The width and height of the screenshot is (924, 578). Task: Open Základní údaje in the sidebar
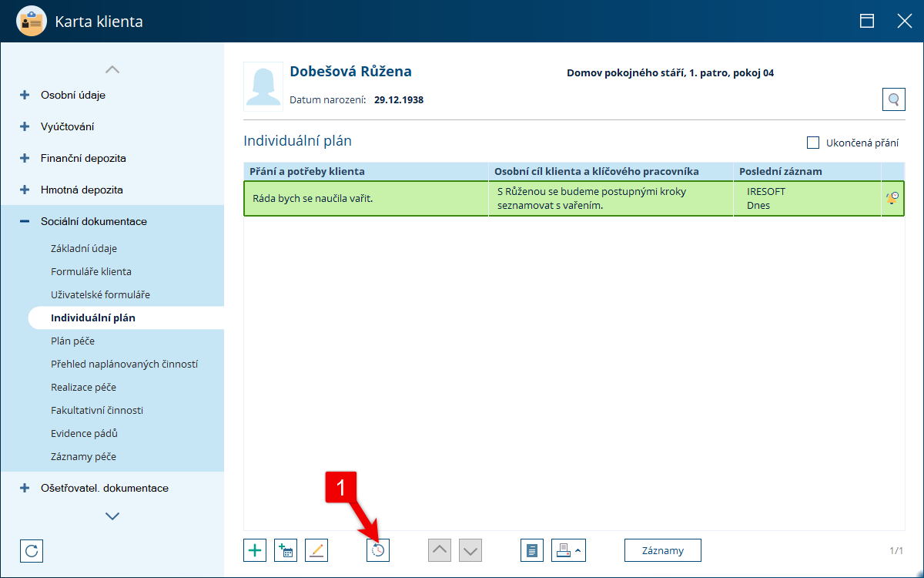click(84, 248)
